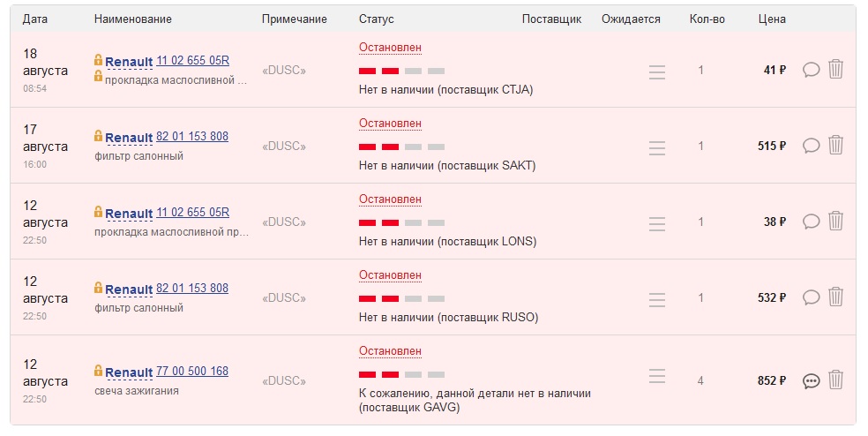Screen dimensions: 868x436
Task: Click Остановлен status link for spark plug order
Action: tap(390, 350)
